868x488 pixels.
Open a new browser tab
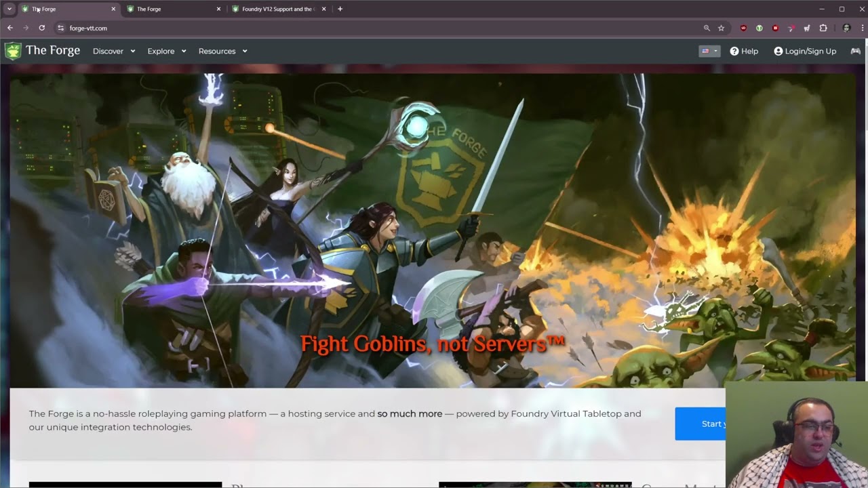tap(340, 9)
